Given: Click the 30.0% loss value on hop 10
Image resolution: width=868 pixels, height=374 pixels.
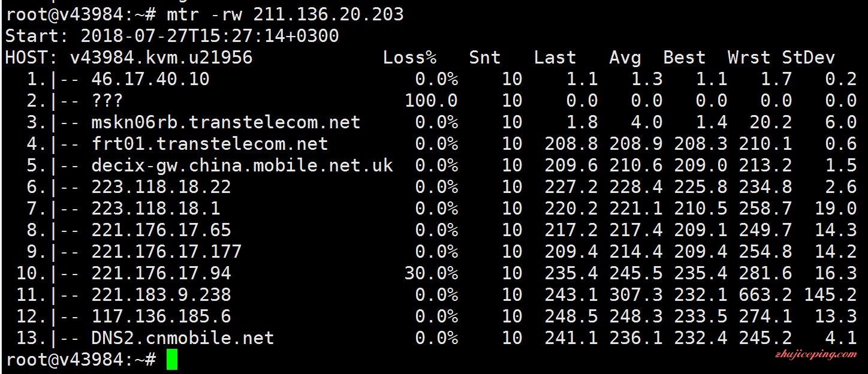Looking at the screenshot, I should (432, 273).
